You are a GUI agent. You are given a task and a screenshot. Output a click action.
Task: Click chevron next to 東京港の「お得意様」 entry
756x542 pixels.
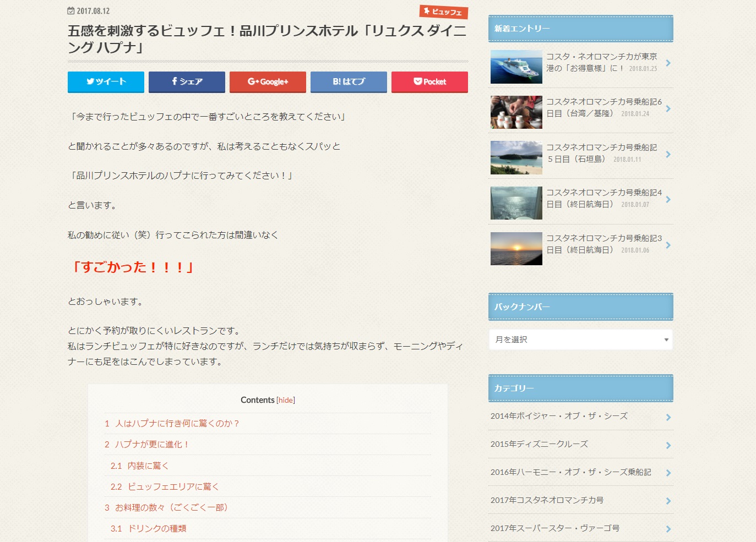[x=668, y=63]
